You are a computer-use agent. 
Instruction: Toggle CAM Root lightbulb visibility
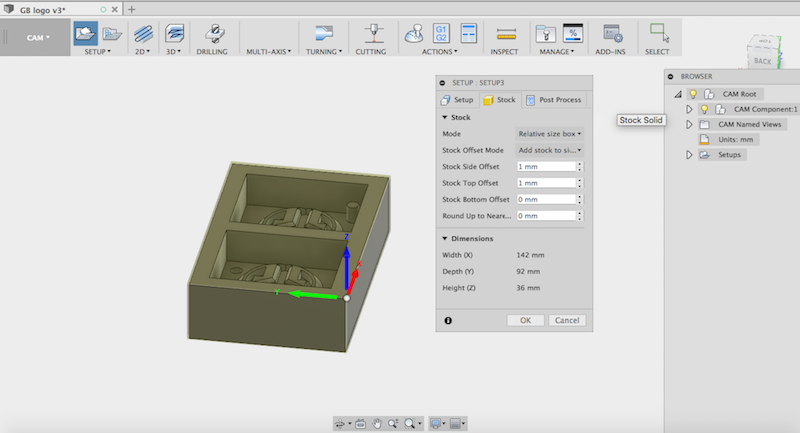coord(693,94)
